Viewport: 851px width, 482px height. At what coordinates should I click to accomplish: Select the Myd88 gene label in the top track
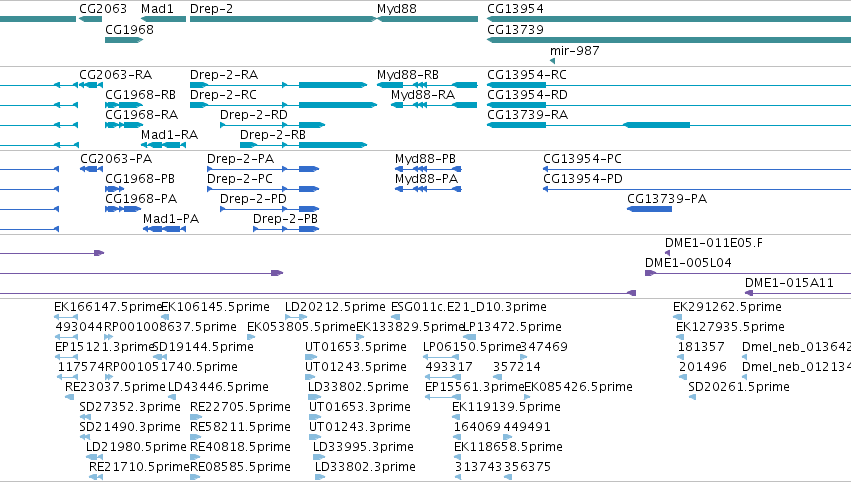[x=397, y=9]
